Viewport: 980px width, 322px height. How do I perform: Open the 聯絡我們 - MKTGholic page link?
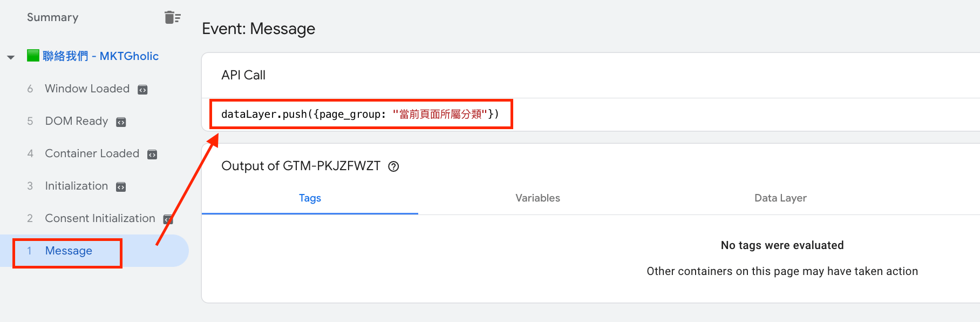click(100, 56)
